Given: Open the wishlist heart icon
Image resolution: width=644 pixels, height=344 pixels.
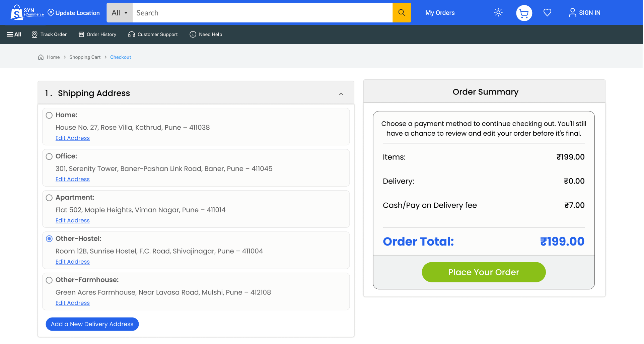Looking at the screenshot, I should (x=547, y=13).
